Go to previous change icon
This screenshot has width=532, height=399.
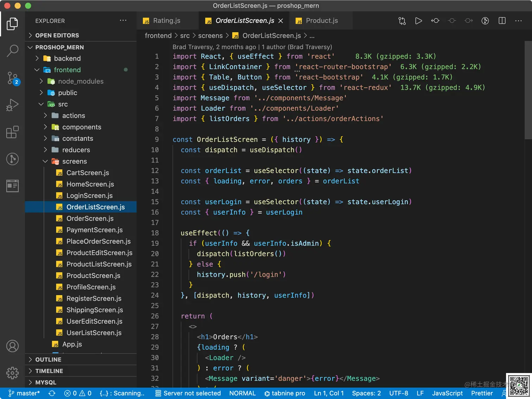click(x=435, y=21)
